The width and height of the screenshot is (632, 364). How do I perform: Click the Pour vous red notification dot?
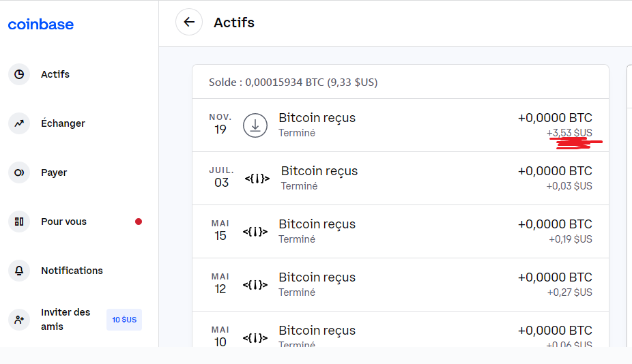pos(139,222)
